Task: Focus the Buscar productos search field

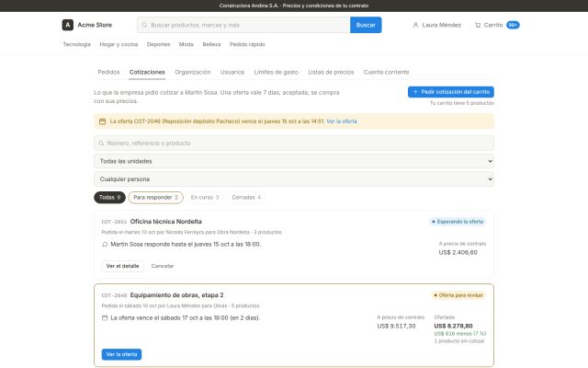Action: tap(243, 25)
